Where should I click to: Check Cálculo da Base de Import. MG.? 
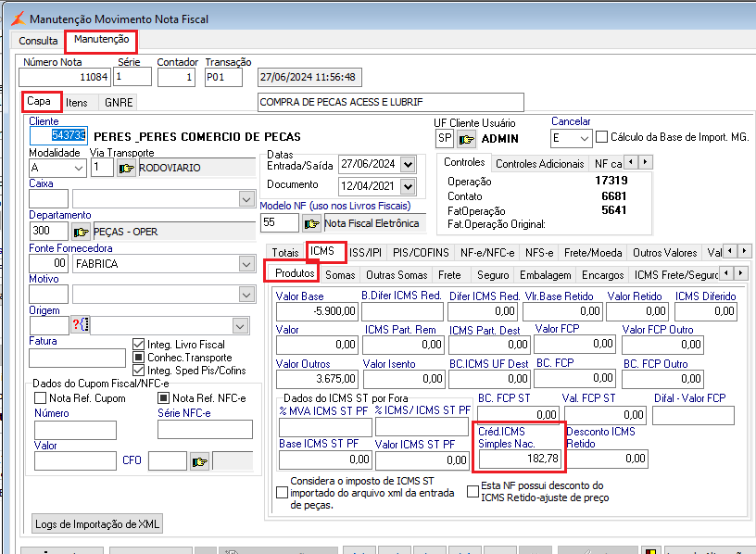602,137
